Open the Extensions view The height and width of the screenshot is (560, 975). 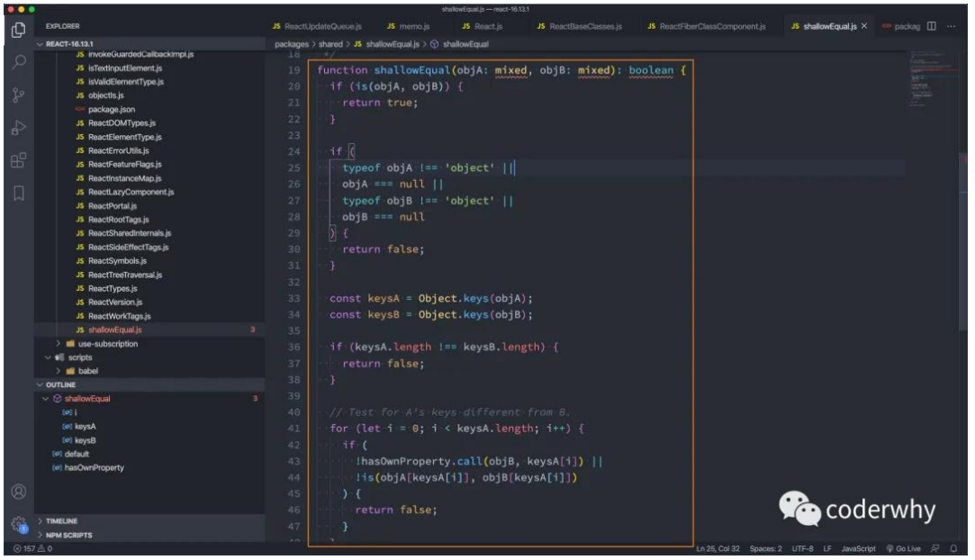click(x=17, y=160)
